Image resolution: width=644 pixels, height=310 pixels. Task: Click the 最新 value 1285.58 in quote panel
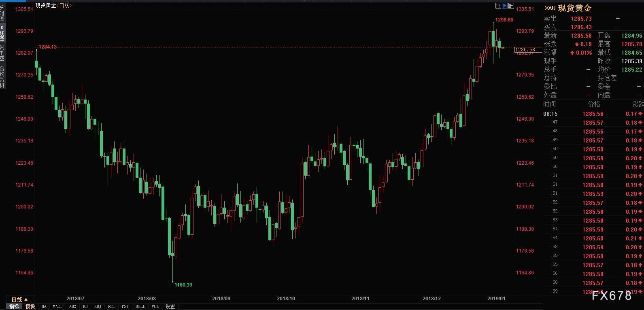pyautogui.click(x=581, y=36)
